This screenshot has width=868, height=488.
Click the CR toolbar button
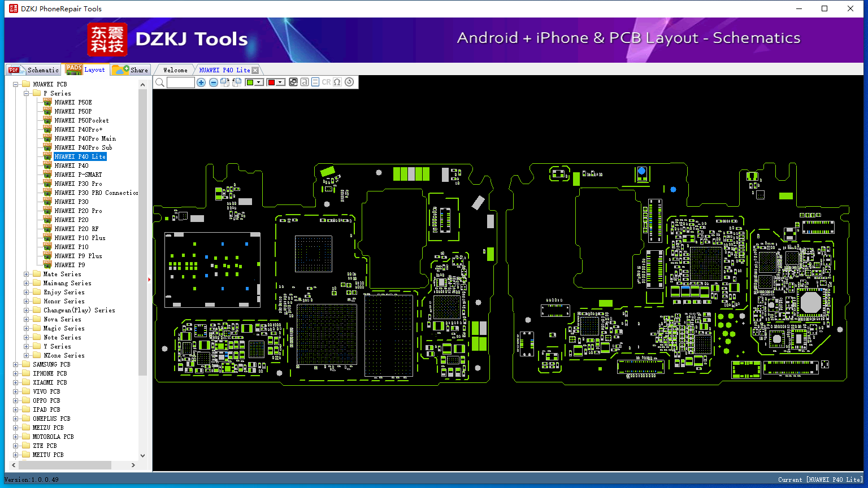click(326, 82)
